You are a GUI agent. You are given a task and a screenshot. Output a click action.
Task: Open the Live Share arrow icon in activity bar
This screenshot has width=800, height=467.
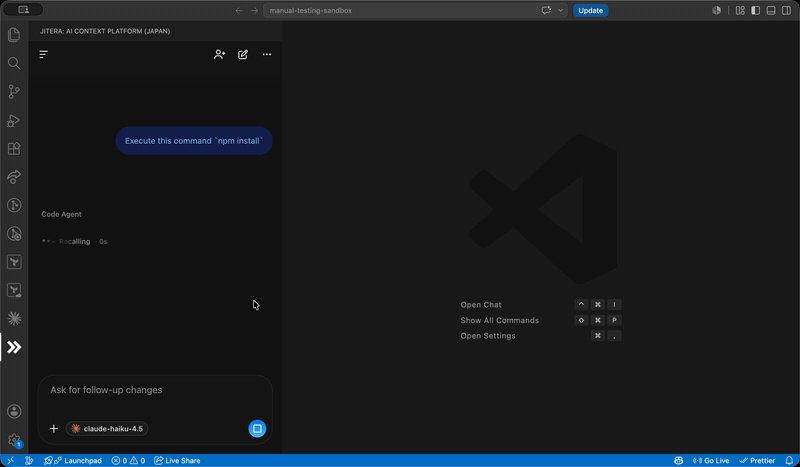click(x=14, y=177)
